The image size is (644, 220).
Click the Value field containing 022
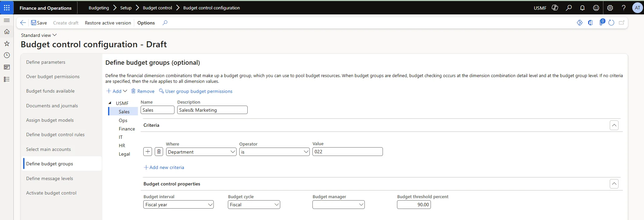[x=348, y=152]
